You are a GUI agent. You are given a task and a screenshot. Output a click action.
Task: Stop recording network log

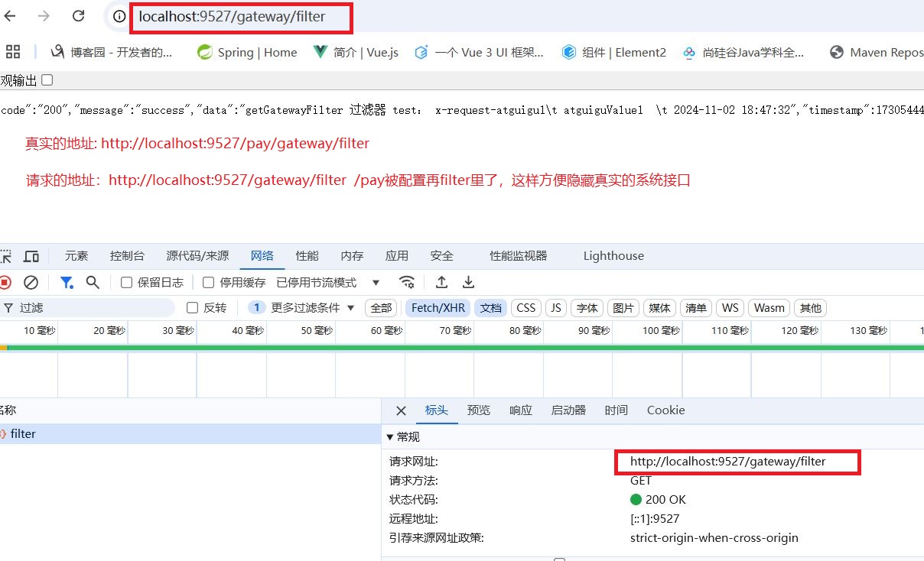[x=8, y=283]
